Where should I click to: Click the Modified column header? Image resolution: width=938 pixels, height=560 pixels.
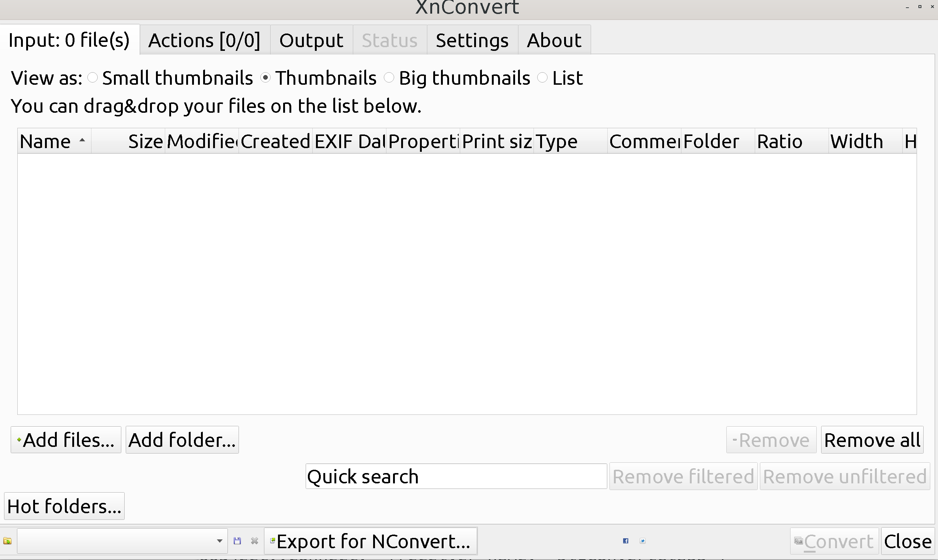(x=202, y=141)
